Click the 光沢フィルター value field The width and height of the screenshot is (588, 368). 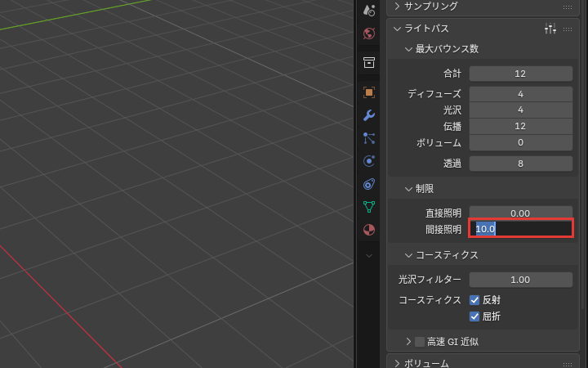coord(521,280)
